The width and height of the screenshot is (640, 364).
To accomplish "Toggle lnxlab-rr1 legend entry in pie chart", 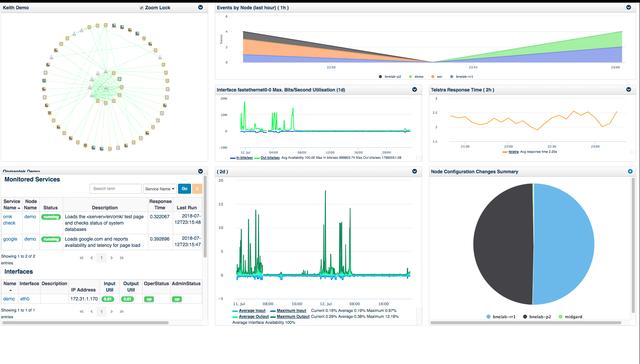I will tap(501, 317).
